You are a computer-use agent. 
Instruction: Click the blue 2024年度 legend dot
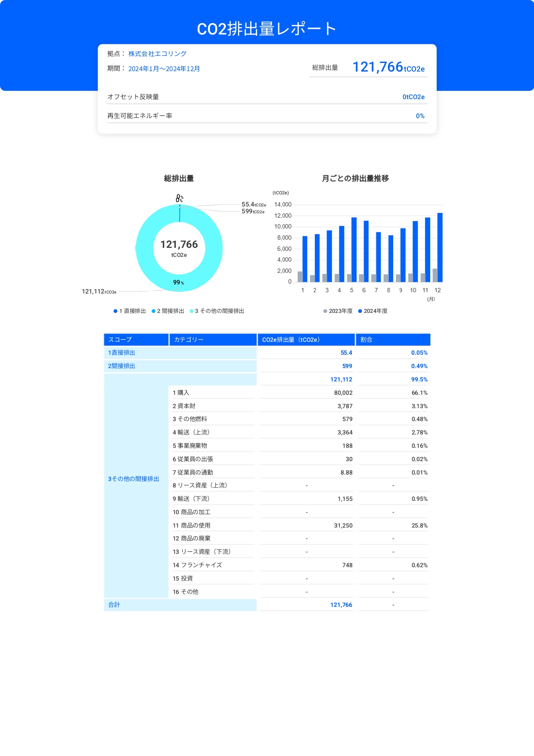click(x=360, y=311)
